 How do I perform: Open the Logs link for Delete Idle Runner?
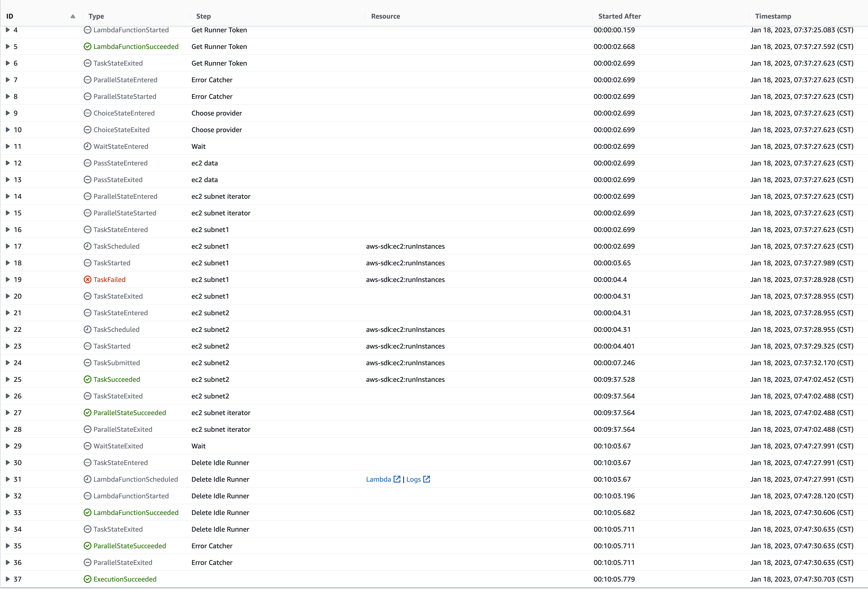(x=414, y=479)
